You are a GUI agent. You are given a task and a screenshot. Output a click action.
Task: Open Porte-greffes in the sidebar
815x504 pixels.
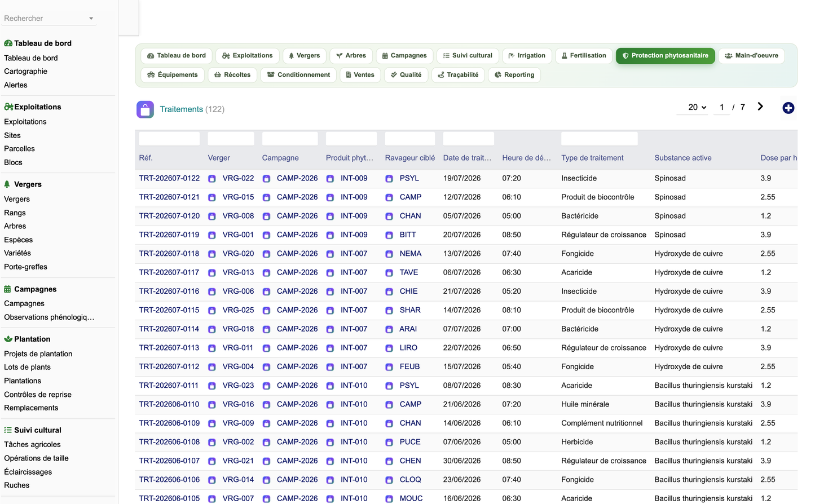[x=25, y=267]
